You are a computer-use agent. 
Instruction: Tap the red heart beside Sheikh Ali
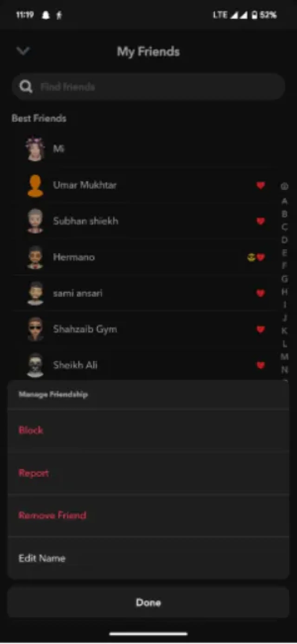pyautogui.click(x=261, y=365)
